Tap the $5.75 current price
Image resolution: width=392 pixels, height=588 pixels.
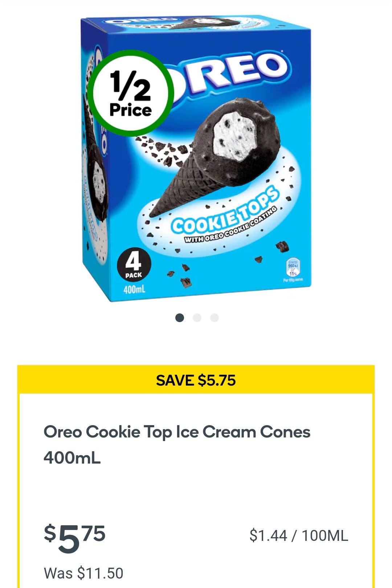pyautogui.click(x=75, y=537)
